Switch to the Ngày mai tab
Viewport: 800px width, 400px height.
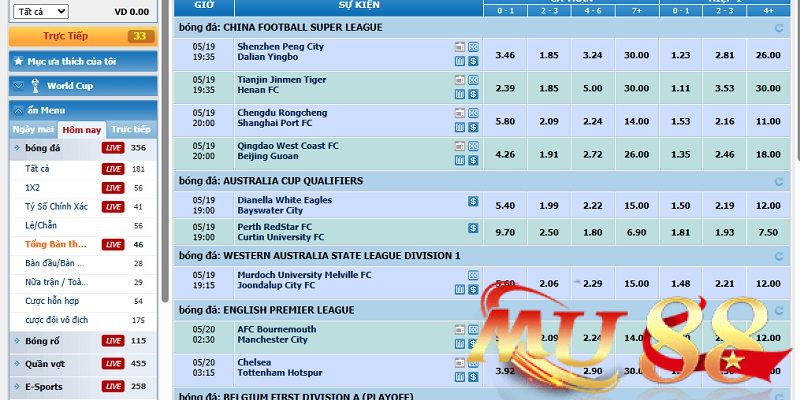[33, 130]
